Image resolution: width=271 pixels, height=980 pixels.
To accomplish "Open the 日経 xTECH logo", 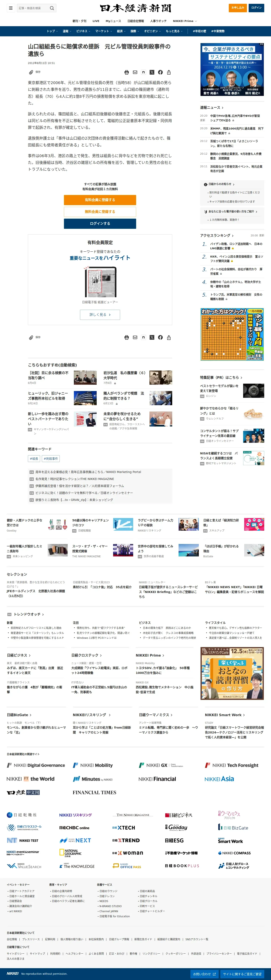I will coord(123,827).
